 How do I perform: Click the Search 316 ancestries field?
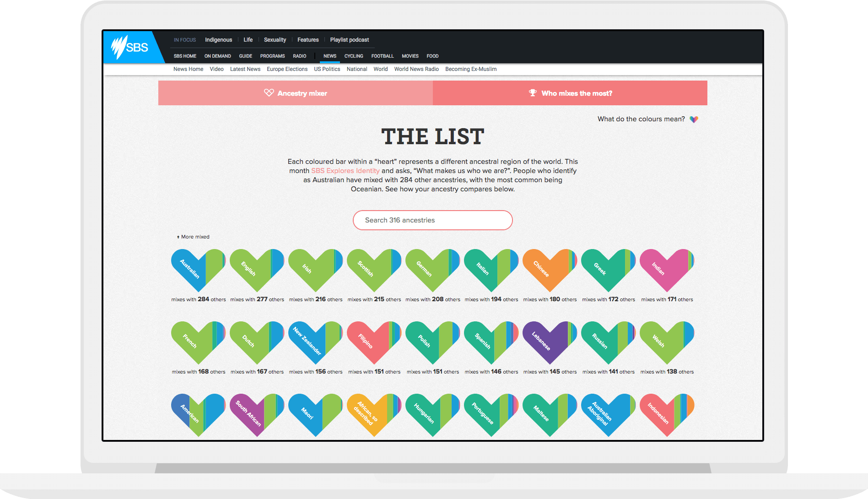point(432,220)
